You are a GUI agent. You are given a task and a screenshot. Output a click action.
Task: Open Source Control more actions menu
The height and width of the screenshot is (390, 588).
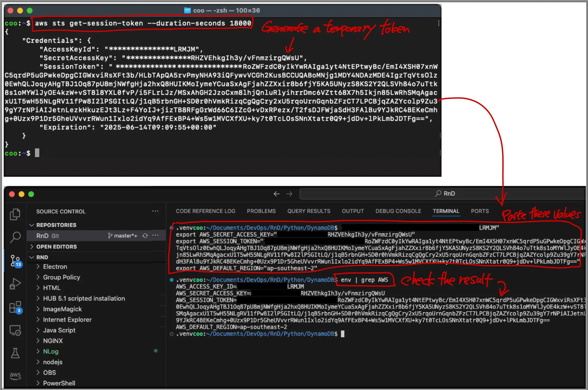tap(155, 211)
